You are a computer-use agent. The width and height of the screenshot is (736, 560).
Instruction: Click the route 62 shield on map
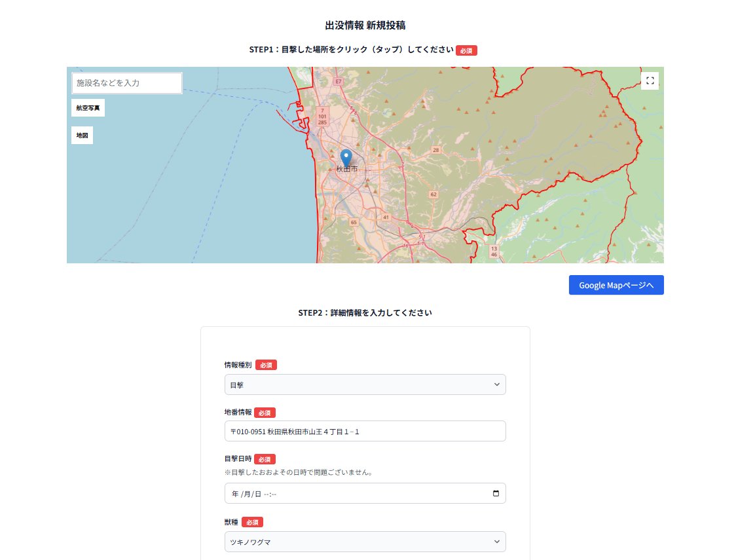tap(433, 195)
